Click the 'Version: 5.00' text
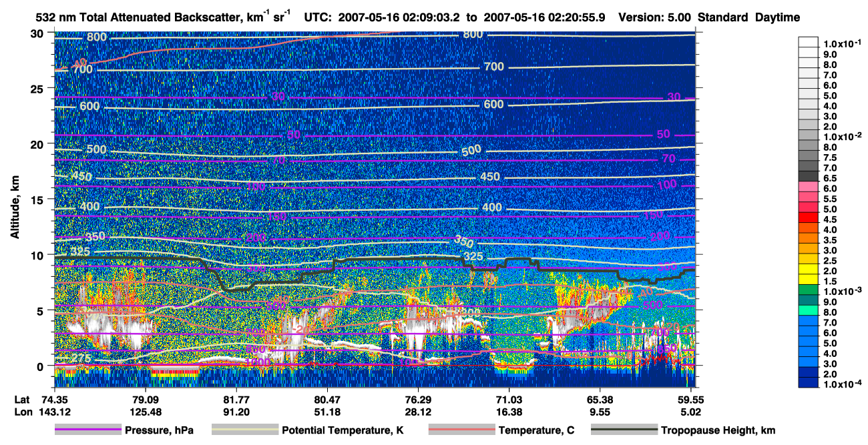The height and width of the screenshot is (445, 868). click(654, 17)
